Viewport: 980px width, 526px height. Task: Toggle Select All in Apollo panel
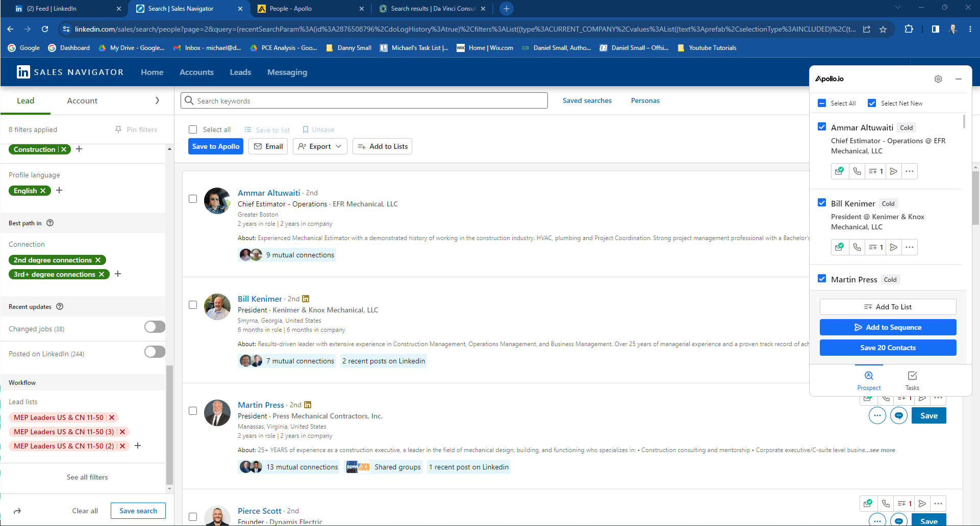(x=822, y=103)
